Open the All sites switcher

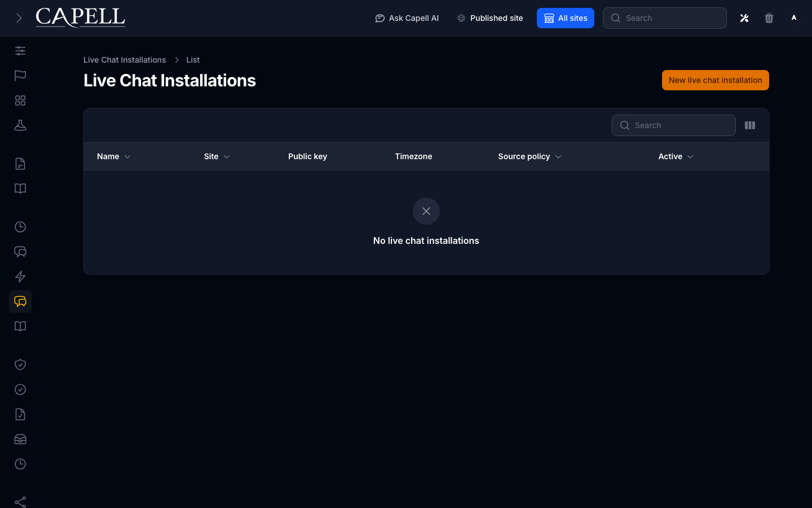pyautogui.click(x=566, y=18)
